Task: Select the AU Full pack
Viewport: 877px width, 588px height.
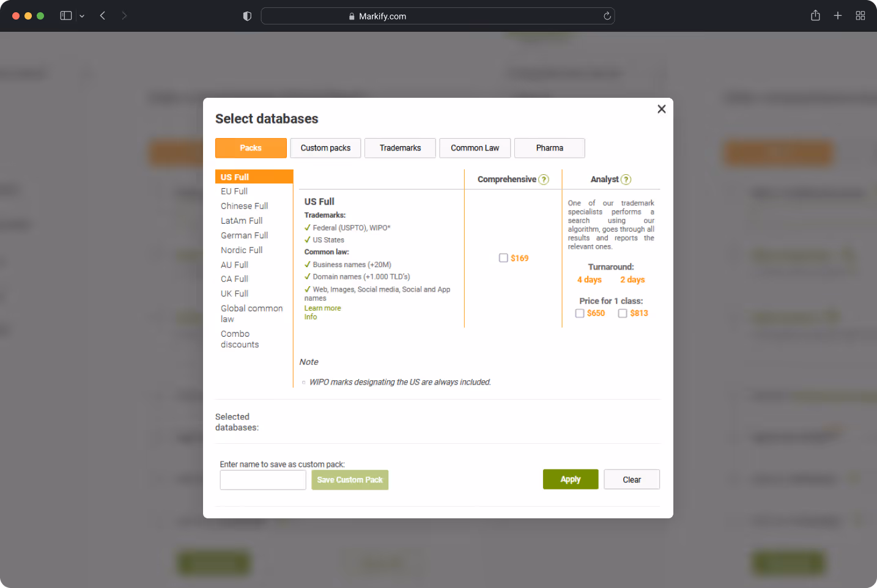Action: click(234, 265)
